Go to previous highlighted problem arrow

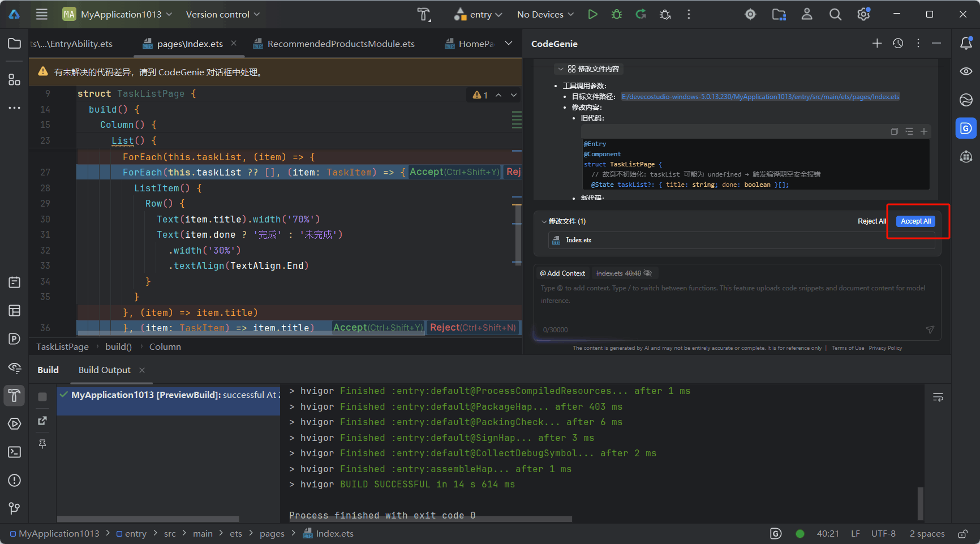click(498, 95)
